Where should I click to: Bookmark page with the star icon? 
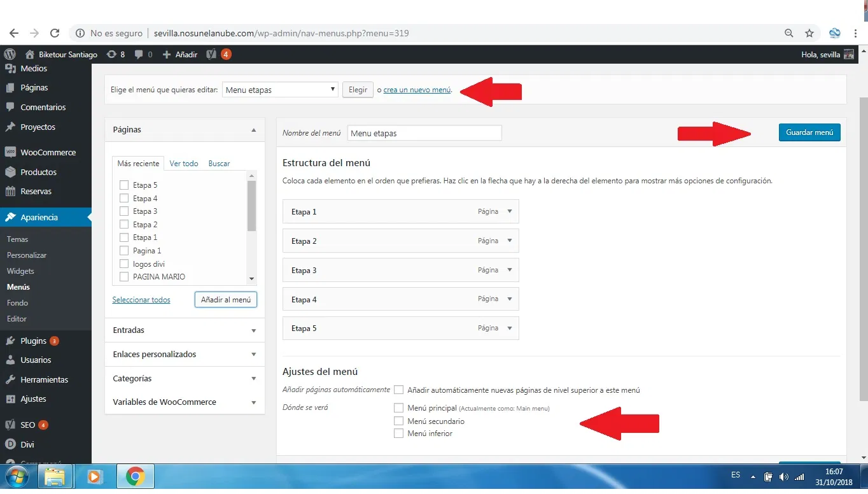809,33
